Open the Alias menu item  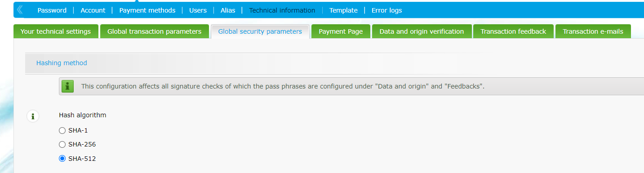[x=228, y=10]
